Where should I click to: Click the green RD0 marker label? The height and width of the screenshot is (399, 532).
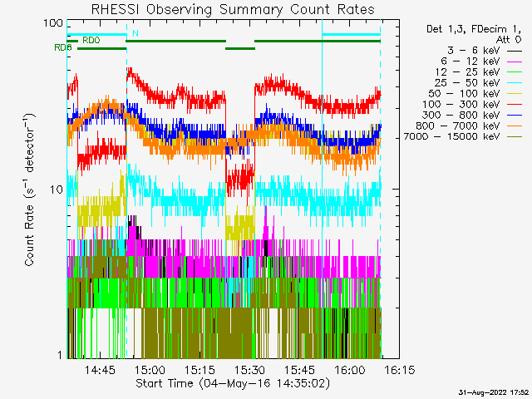tap(90, 40)
